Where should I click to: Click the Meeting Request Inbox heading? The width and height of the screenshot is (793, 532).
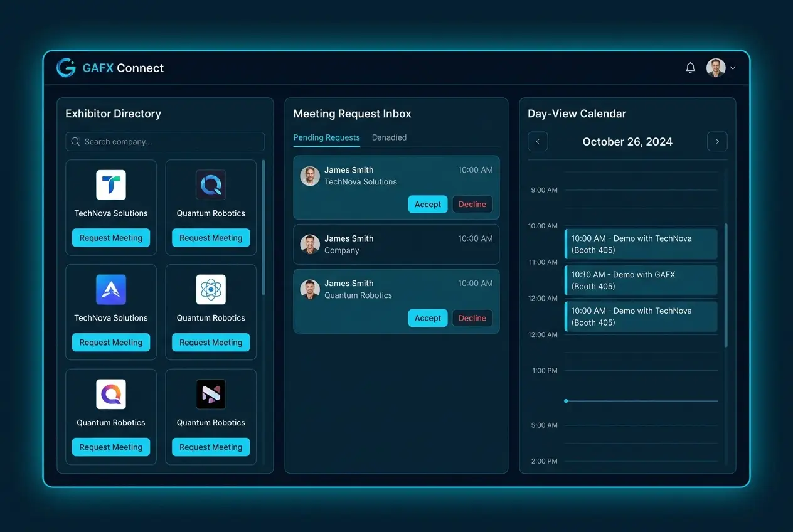(x=353, y=114)
